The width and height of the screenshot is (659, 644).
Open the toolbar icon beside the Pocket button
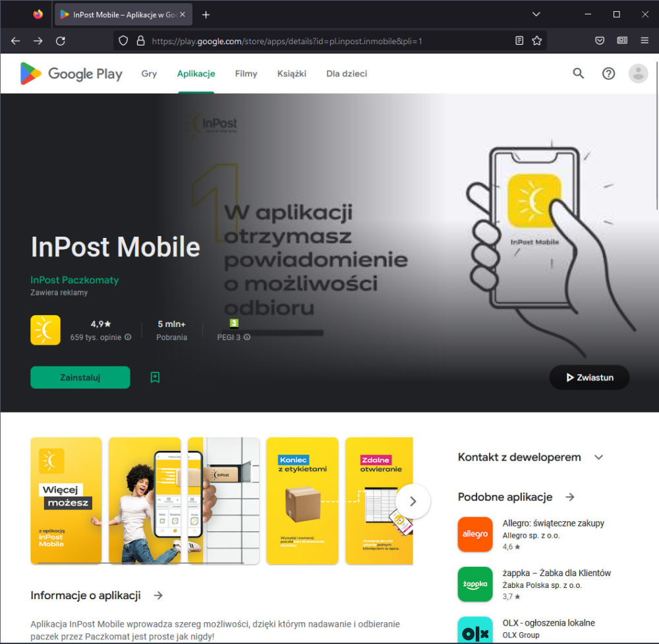click(622, 41)
